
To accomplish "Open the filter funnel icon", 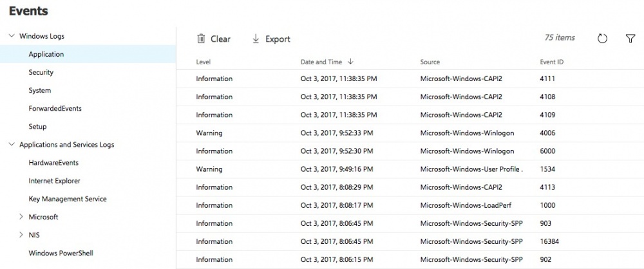I will pos(630,39).
